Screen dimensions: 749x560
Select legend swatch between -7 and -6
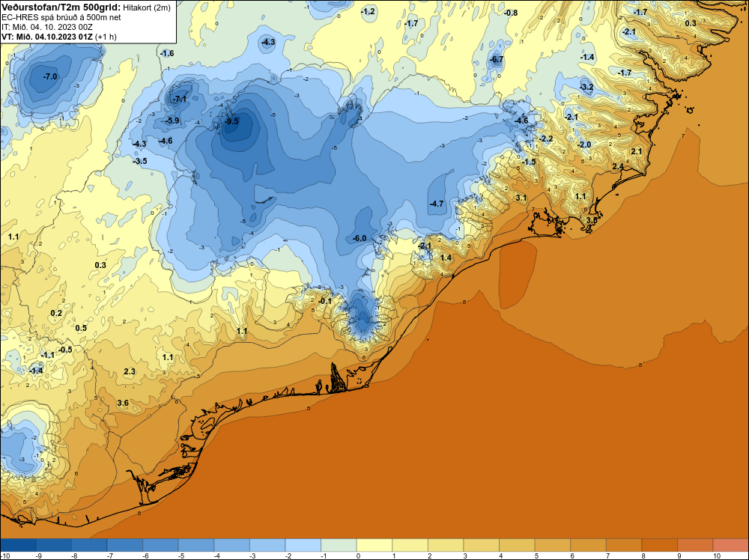(x=124, y=545)
